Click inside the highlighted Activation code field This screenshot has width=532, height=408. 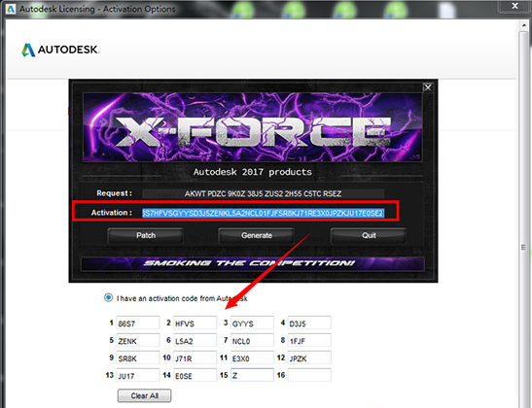tap(263, 213)
